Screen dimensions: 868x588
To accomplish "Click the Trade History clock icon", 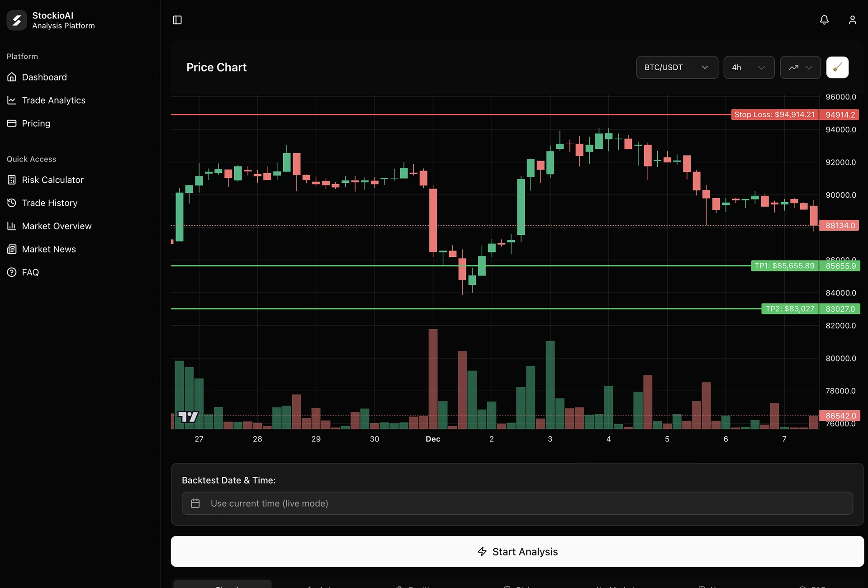I will [x=11, y=203].
